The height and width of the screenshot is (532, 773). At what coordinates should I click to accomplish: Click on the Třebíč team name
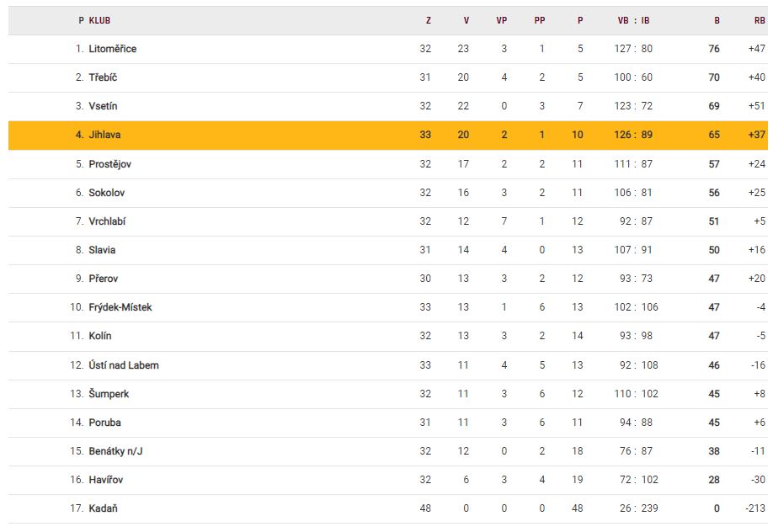103,77
